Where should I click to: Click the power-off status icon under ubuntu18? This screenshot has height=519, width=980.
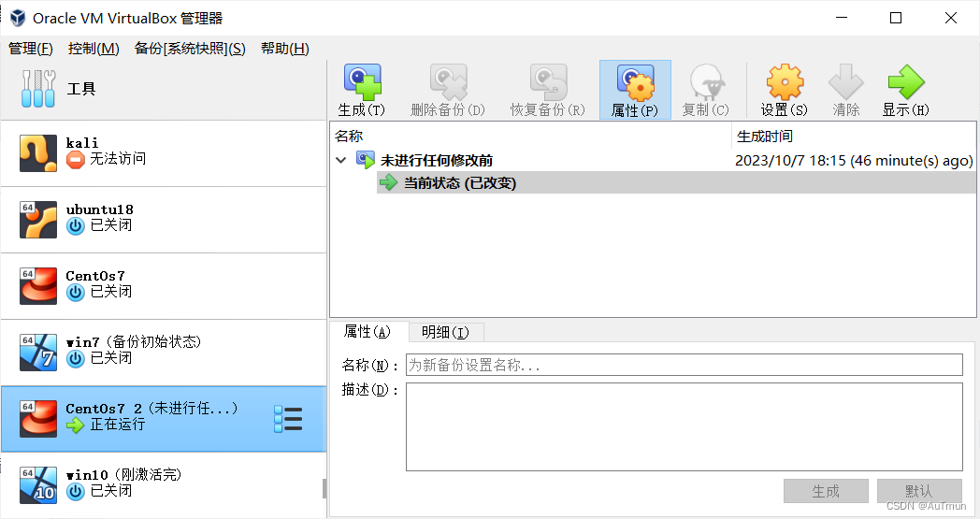tap(75, 225)
